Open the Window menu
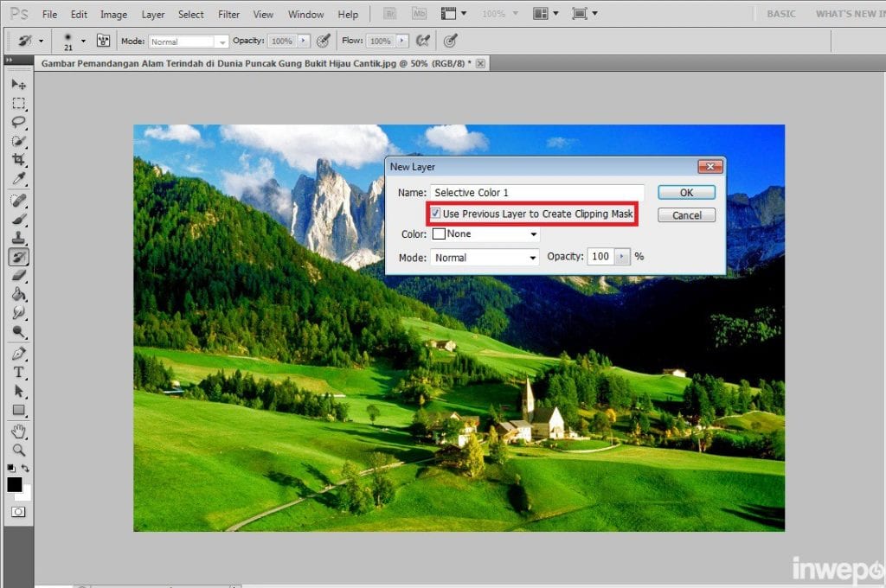 (305, 14)
